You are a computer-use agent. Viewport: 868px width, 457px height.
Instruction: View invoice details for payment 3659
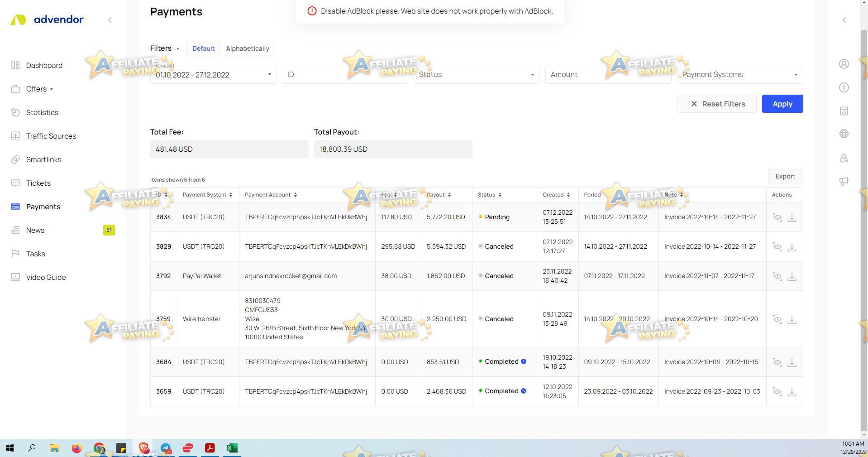(777, 391)
